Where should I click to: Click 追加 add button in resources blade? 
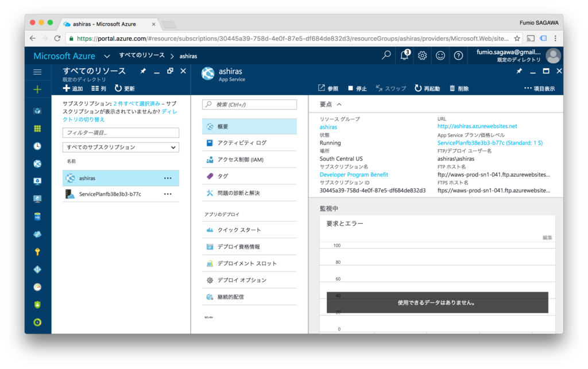coord(73,88)
